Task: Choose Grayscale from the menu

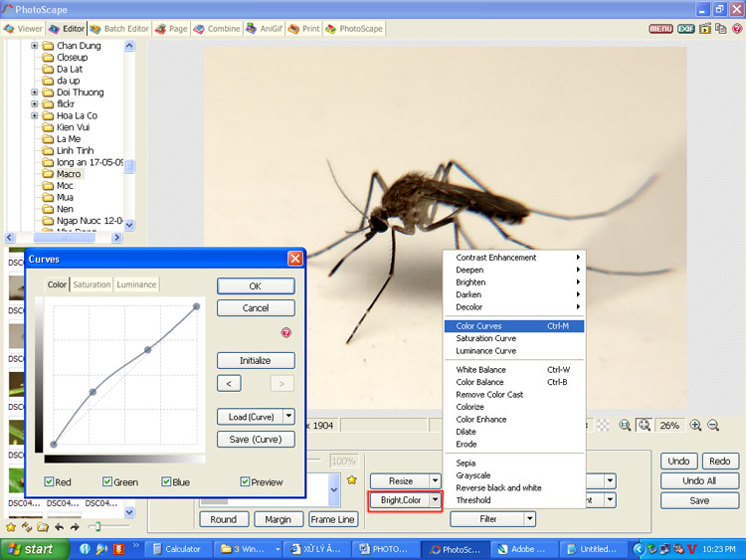Action: coord(514,475)
